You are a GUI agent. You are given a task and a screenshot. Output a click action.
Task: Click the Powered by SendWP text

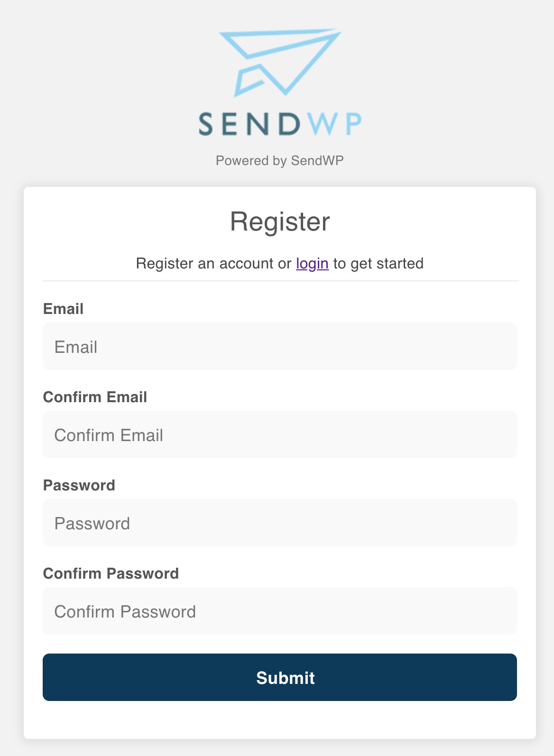[281, 160]
